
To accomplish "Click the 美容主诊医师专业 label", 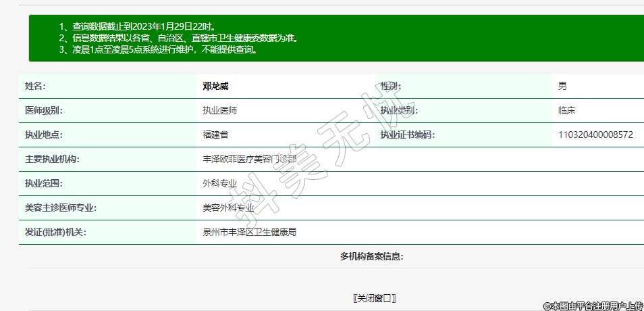I will coord(61,208).
